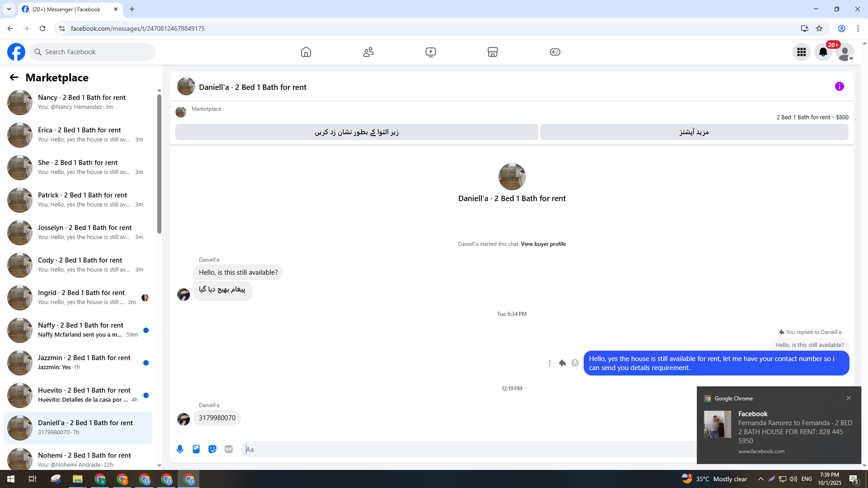Choose a GIF icon

pyautogui.click(x=229, y=449)
